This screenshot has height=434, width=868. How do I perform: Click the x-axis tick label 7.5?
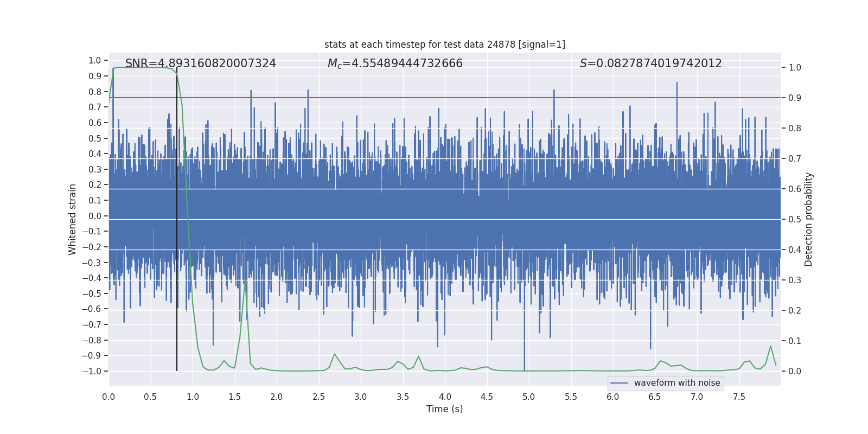click(739, 397)
